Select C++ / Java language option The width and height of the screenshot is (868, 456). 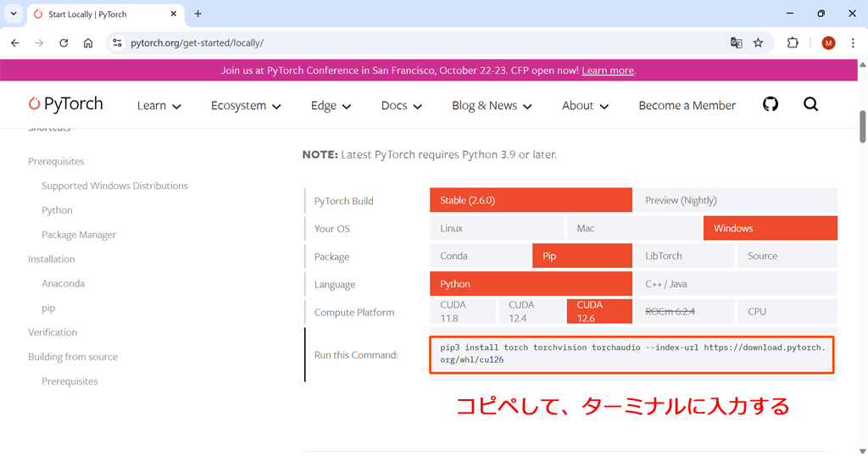[x=737, y=284]
